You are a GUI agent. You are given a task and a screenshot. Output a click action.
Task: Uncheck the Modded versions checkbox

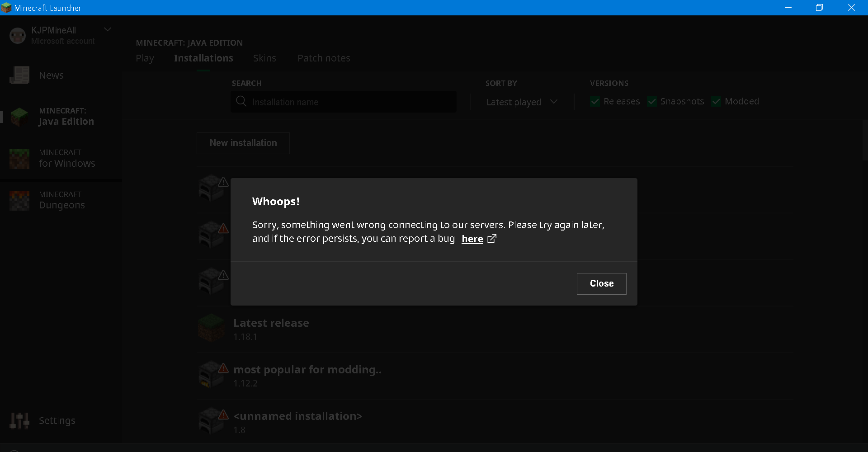click(716, 102)
